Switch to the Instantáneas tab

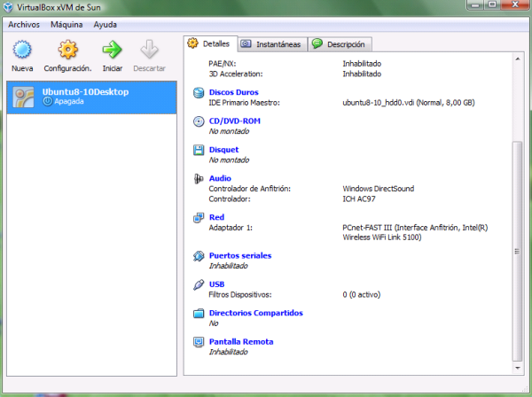[270, 43]
